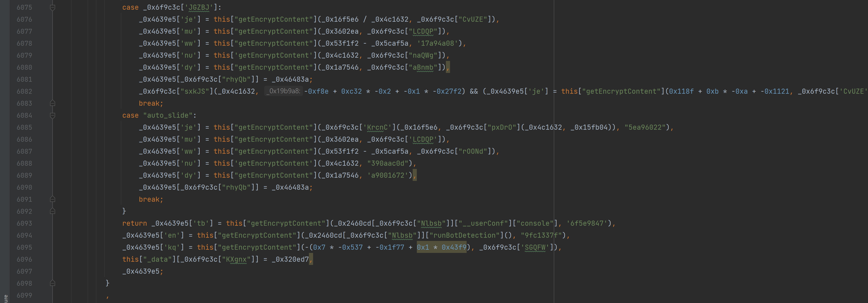Click the '17a94a08' string literal
The width and height of the screenshot is (868, 303).
pos(437,43)
